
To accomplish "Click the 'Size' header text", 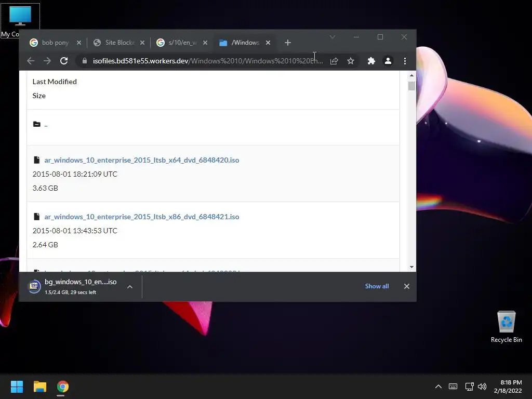I will (x=39, y=96).
